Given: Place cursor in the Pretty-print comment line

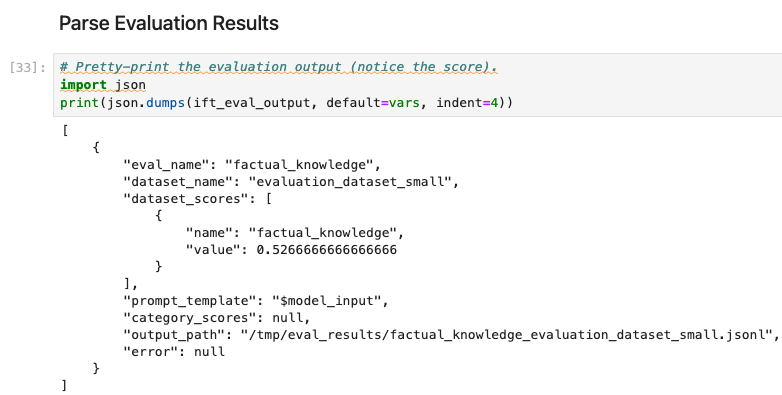Looking at the screenshot, I should [x=279, y=67].
